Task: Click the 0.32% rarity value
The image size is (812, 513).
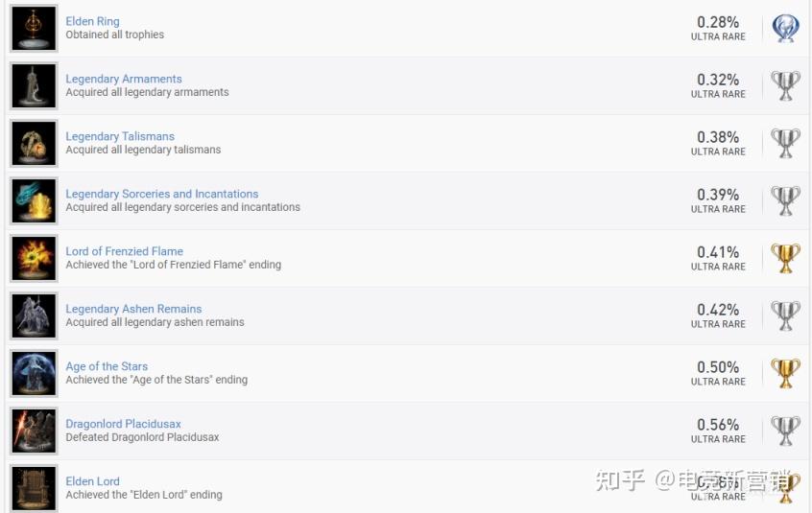Action: pyautogui.click(x=718, y=80)
